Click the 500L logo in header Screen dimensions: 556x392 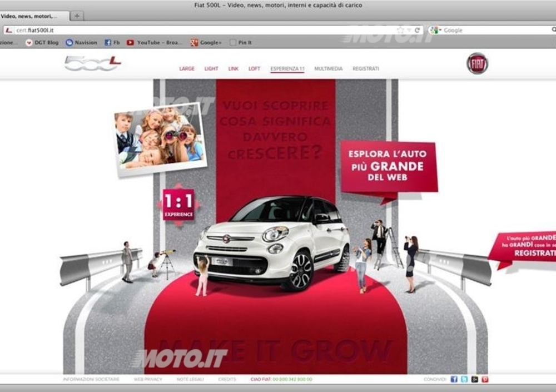[x=92, y=63]
